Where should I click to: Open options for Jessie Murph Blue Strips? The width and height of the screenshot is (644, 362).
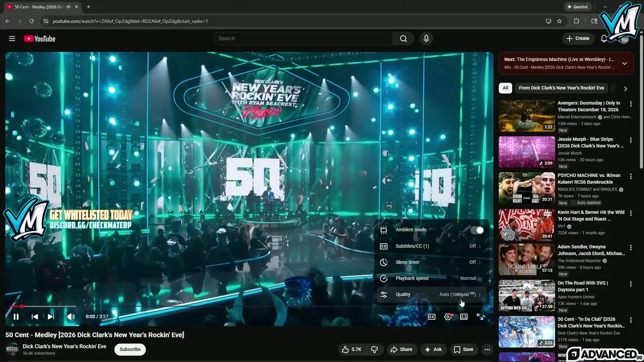(631, 140)
